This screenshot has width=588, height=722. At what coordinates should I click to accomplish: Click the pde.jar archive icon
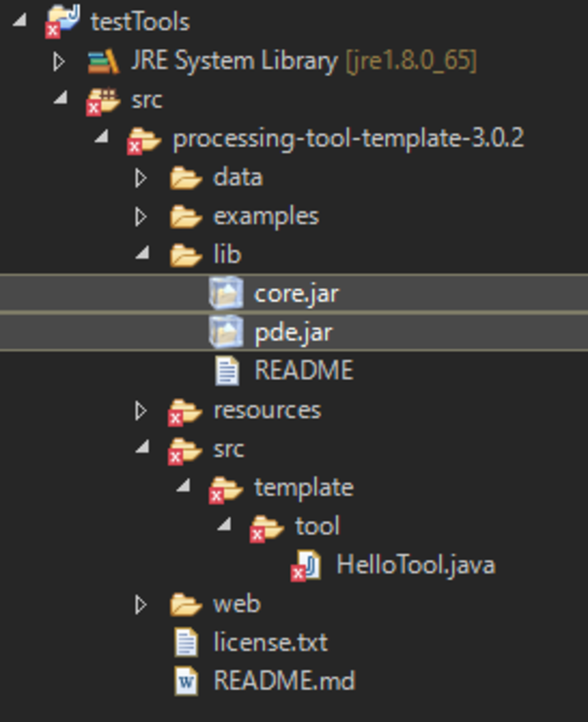point(226,332)
